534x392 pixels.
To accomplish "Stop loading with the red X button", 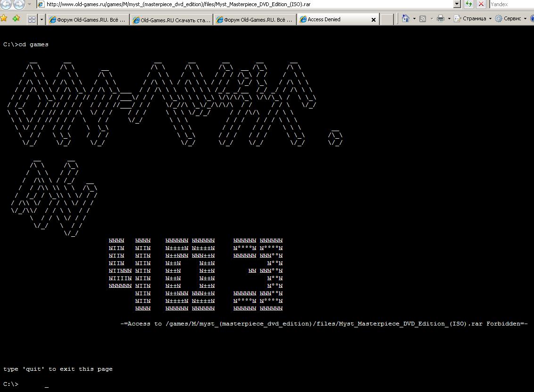I will (481, 4).
